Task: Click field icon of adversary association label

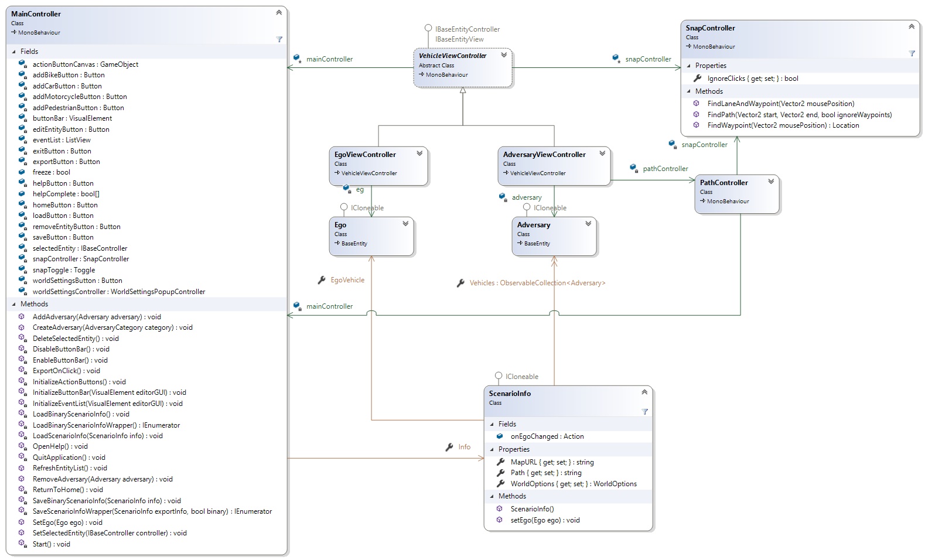Action: pos(503,197)
